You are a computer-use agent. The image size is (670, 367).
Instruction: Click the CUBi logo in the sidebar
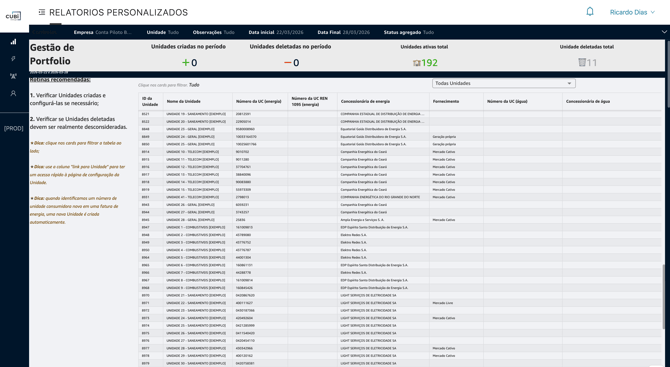[13, 16]
